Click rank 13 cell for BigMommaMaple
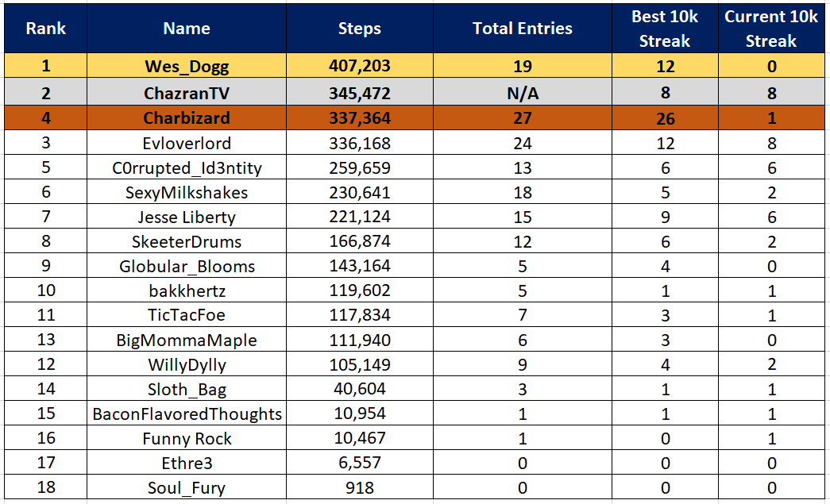Viewport: 830px width, 504px height. 45,340
